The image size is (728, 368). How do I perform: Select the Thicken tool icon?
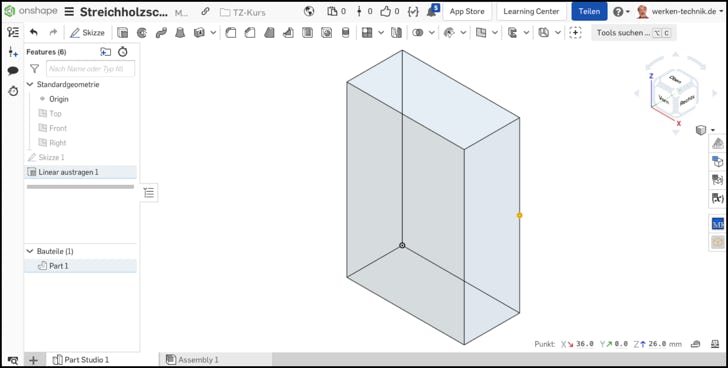(199, 32)
